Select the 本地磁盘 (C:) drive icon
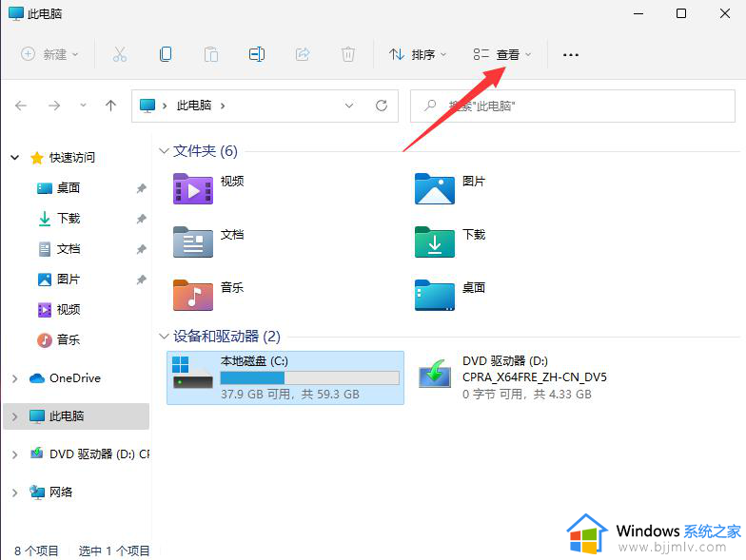The height and width of the screenshot is (560, 746). click(192, 373)
